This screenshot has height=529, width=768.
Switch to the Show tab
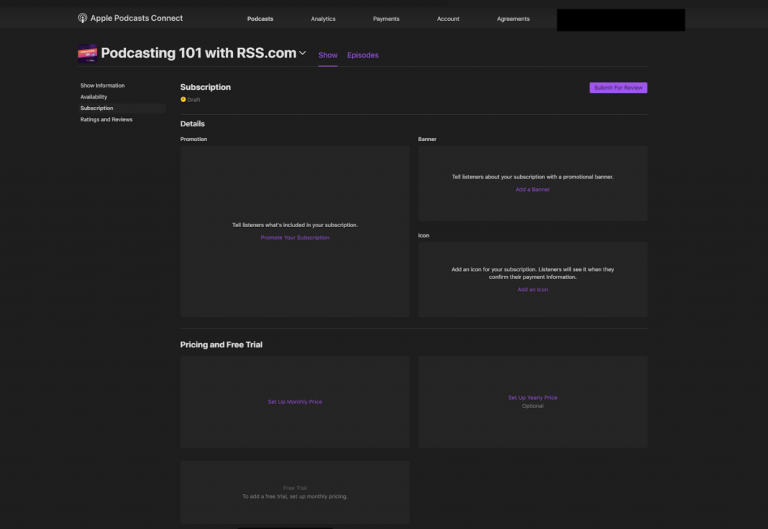click(x=328, y=55)
